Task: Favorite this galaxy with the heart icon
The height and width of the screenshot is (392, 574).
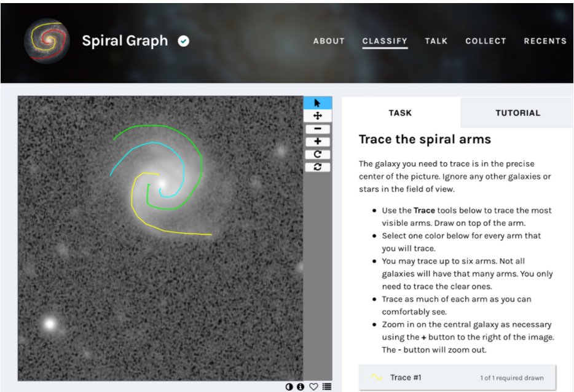Action: coord(313,386)
